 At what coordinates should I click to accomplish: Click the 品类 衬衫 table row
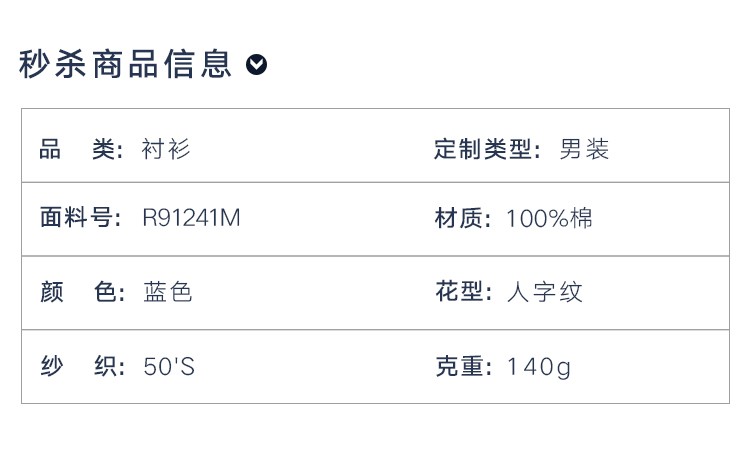point(375,145)
